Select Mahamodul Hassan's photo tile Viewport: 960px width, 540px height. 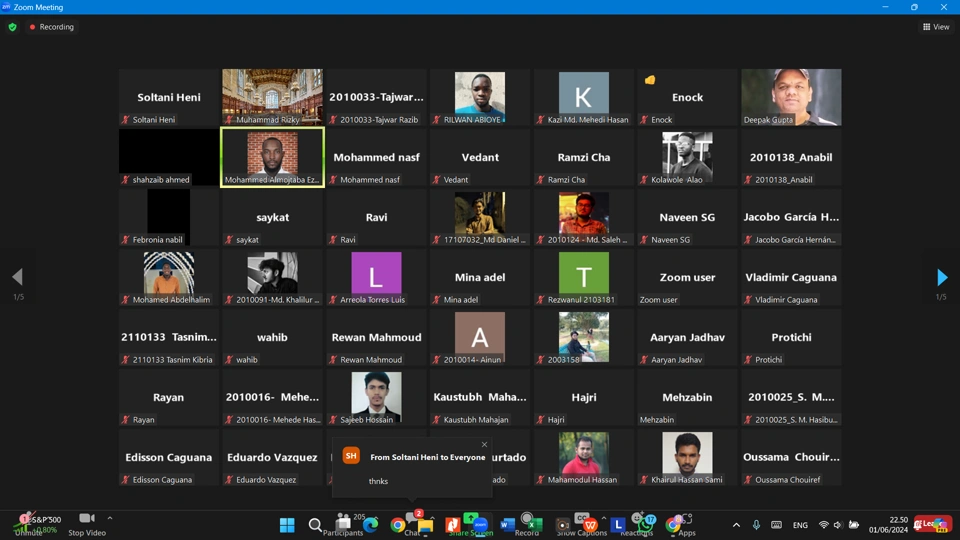tap(583, 457)
